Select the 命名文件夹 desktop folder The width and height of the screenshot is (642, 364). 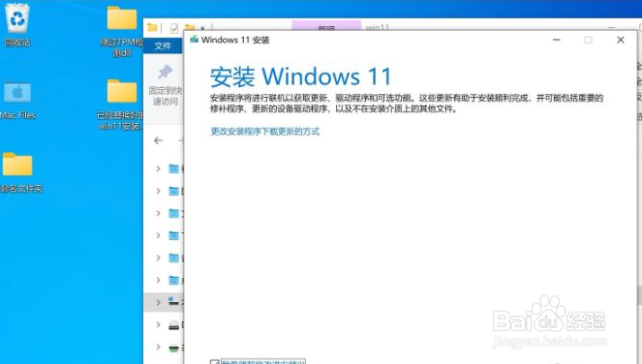pos(18,172)
